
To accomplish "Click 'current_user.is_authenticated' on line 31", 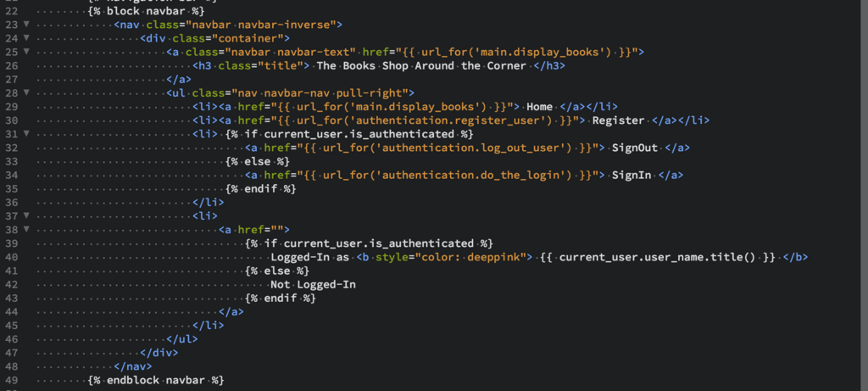I will [x=359, y=134].
